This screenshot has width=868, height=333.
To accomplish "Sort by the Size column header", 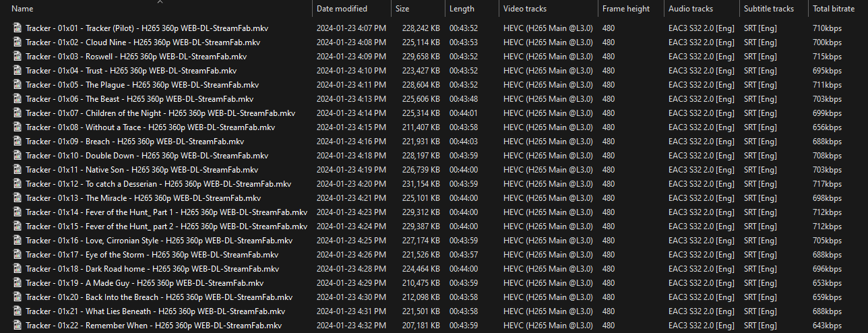I will [x=402, y=9].
